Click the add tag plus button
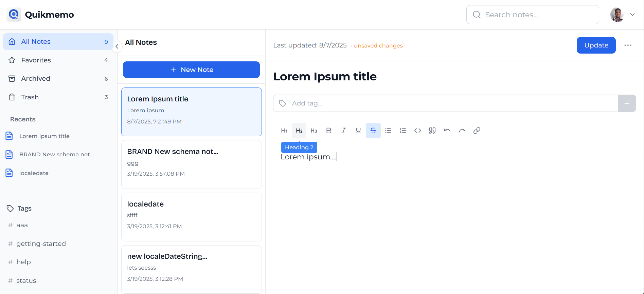This screenshot has height=294, width=644. (627, 103)
